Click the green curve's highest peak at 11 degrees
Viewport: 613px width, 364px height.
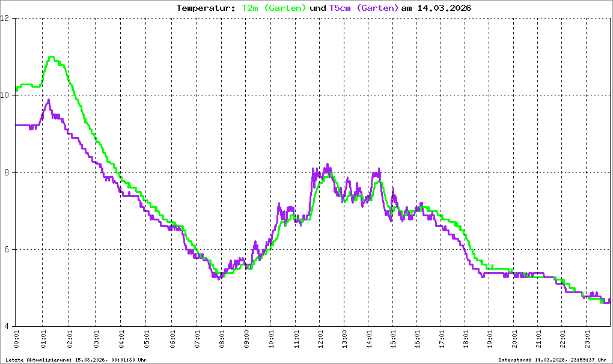tap(52, 57)
